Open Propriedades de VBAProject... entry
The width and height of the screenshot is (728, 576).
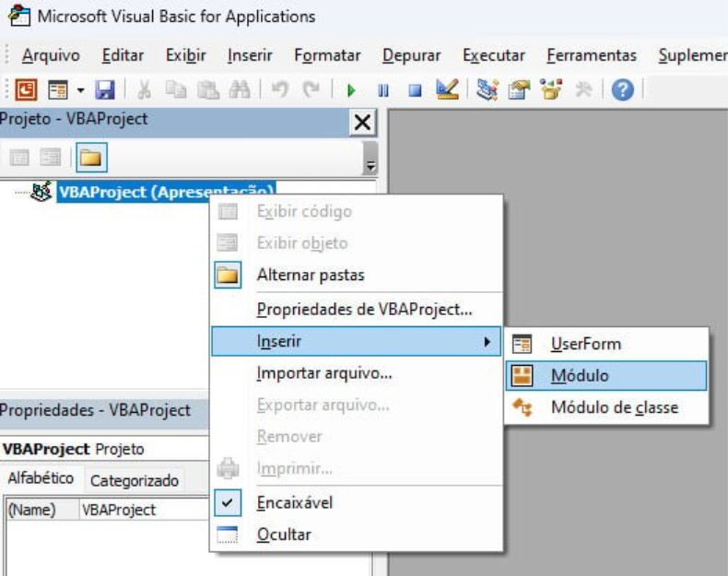click(x=357, y=310)
